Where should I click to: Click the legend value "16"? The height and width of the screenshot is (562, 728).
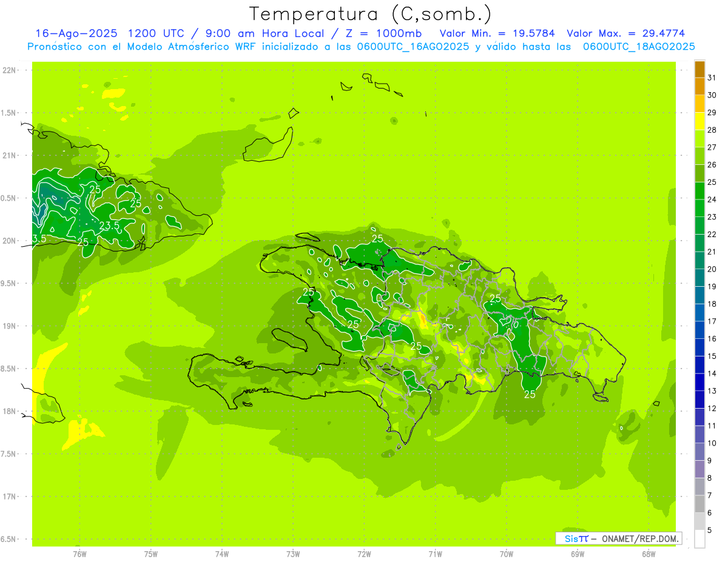(712, 339)
